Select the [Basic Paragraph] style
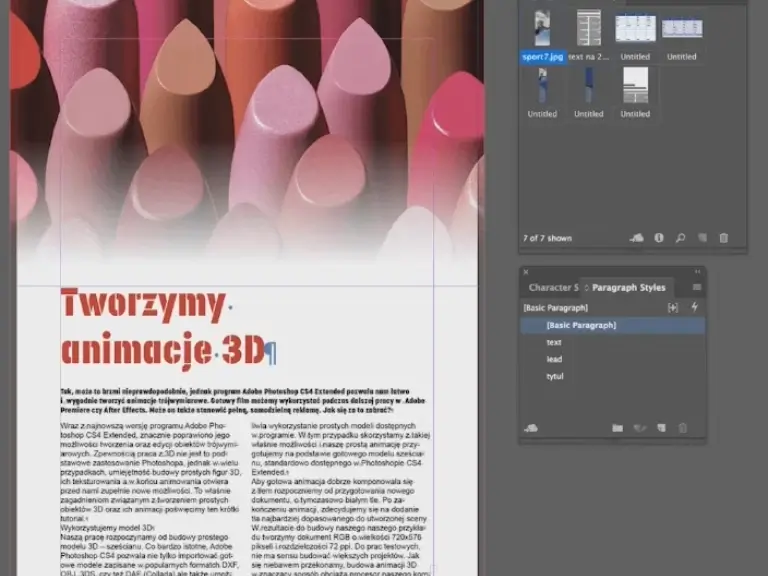This screenshot has height=576, width=768. (x=581, y=326)
